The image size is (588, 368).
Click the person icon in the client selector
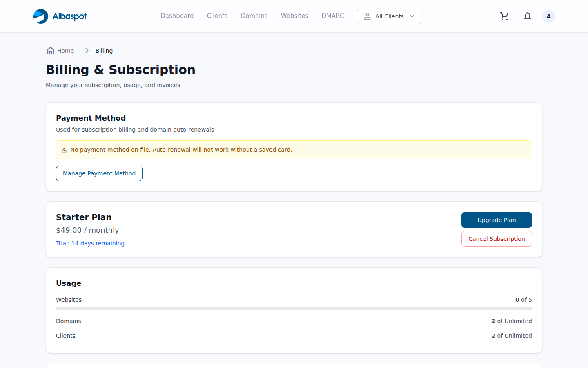367,16
